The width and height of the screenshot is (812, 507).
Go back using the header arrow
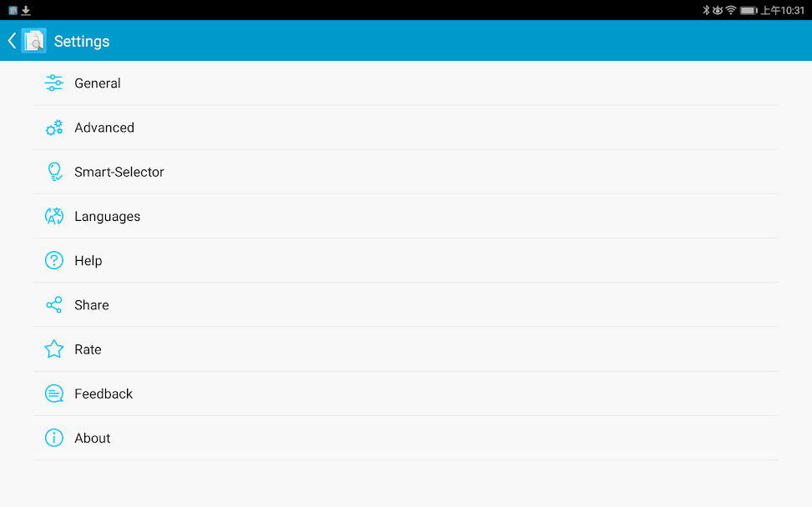(12, 41)
